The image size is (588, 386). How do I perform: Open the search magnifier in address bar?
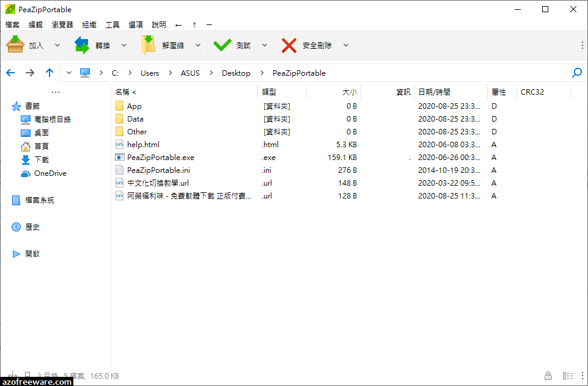(576, 73)
